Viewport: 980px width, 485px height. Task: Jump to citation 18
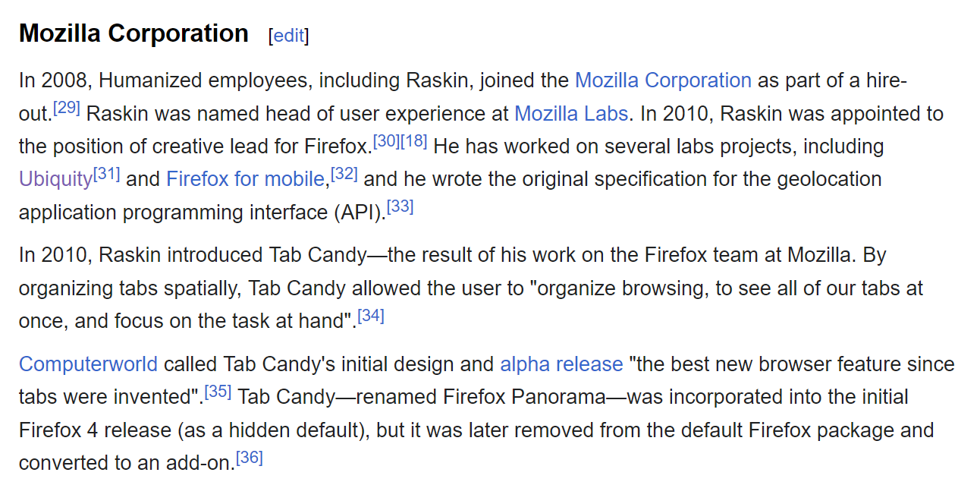pyautogui.click(x=414, y=140)
